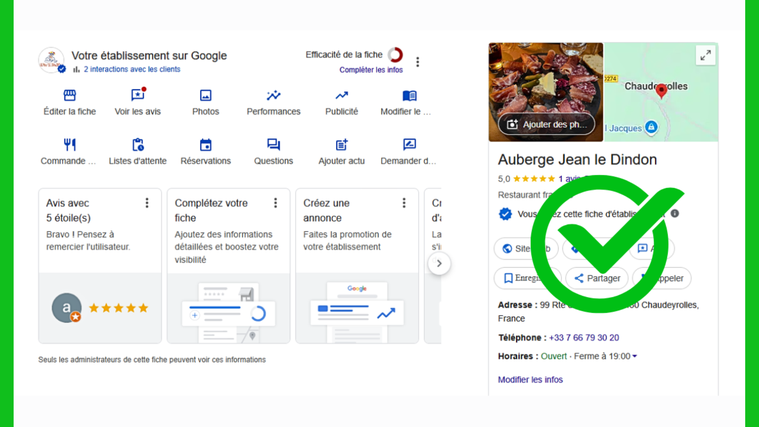Open the charcuterie board photo thumbnail
This screenshot has width=759, height=427.
(x=546, y=92)
